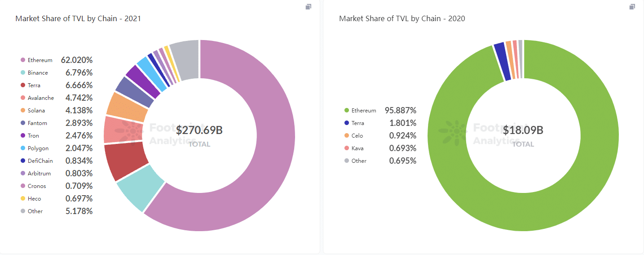Click the Tron legend entry
This screenshot has width=644, height=255.
point(33,136)
